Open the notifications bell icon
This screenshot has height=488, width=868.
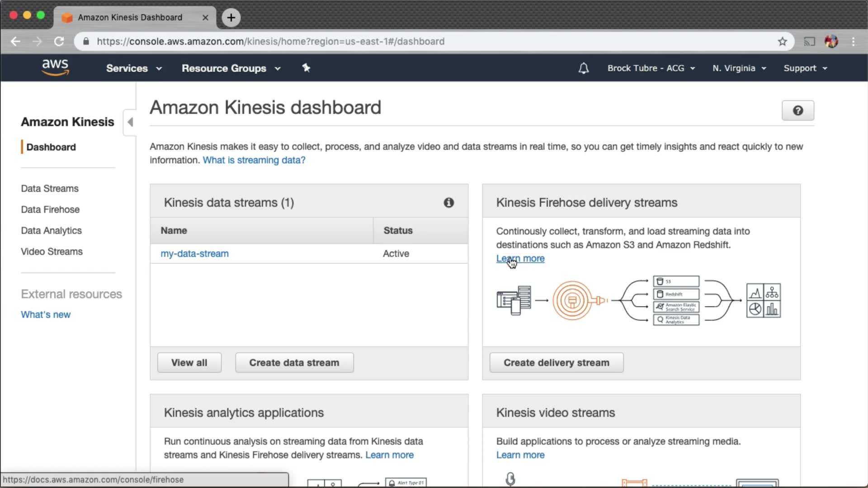[x=584, y=68]
